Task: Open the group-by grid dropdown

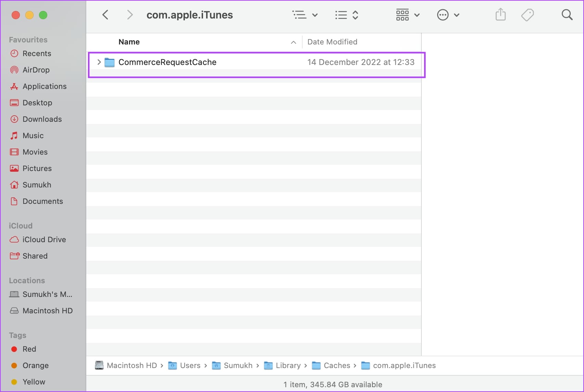Action: click(x=408, y=15)
